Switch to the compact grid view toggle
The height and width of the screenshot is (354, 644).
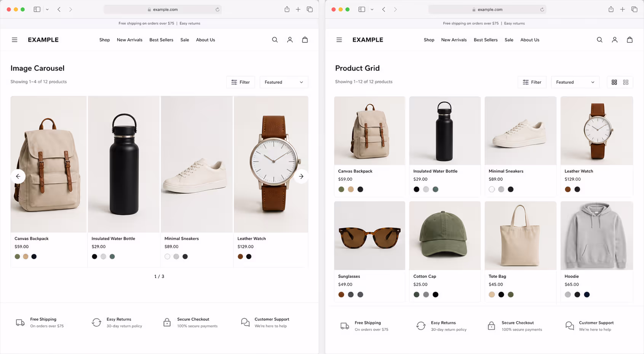click(626, 82)
